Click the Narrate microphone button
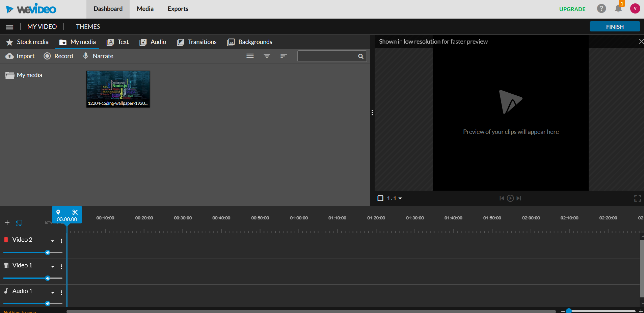 [98, 56]
